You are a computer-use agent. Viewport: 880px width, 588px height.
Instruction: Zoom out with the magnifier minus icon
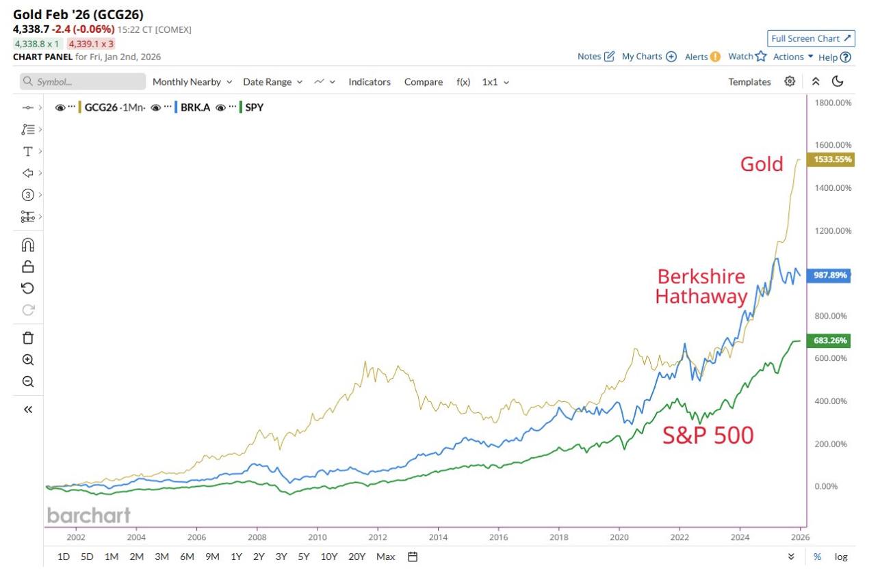[28, 382]
